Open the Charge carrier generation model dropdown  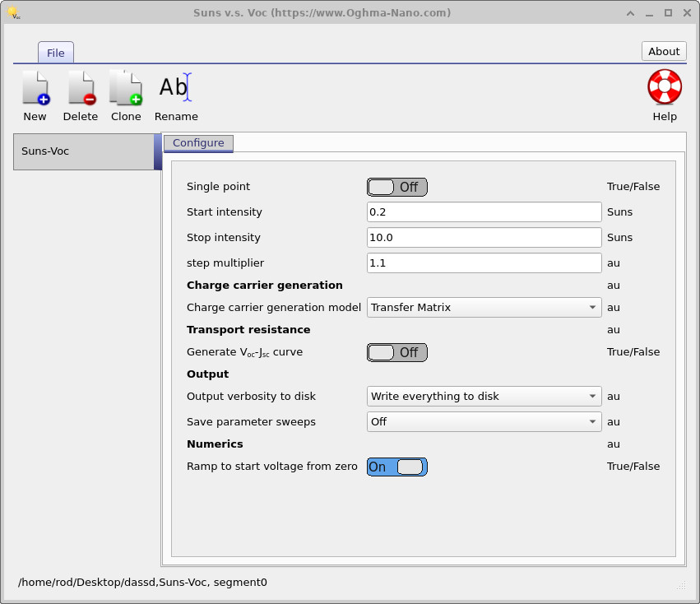click(484, 307)
